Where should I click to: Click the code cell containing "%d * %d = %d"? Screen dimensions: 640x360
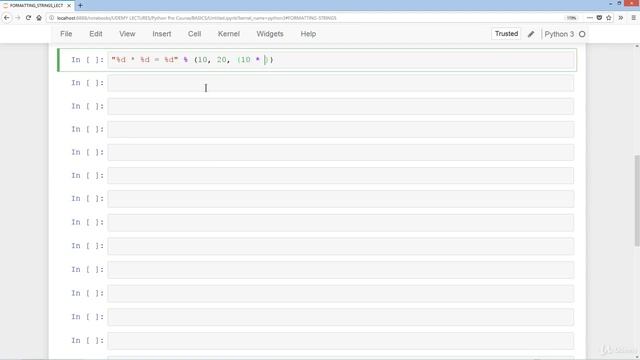click(341, 60)
